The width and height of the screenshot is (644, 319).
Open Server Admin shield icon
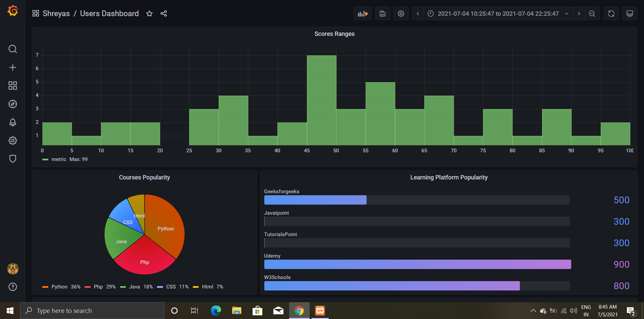(x=12, y=158)
